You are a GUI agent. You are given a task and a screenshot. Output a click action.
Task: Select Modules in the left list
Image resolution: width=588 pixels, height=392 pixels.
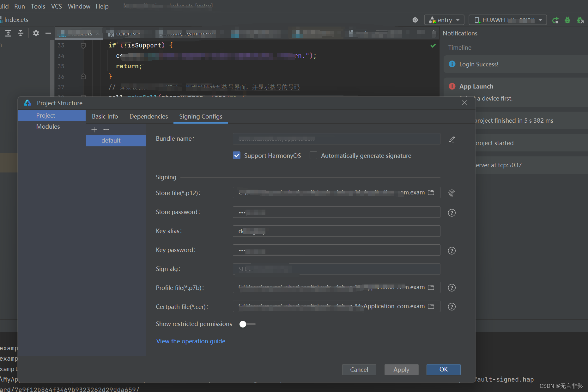click(52, 126)
